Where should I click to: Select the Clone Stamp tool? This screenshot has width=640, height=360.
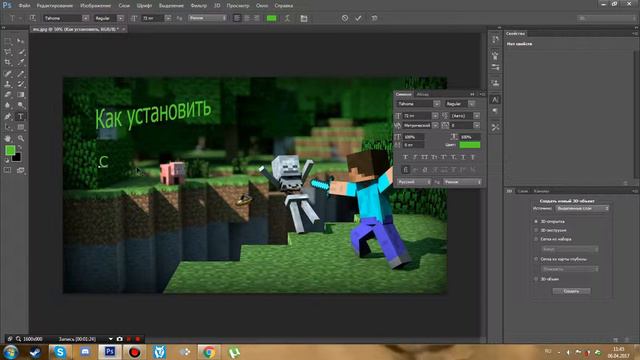[8, 84]
